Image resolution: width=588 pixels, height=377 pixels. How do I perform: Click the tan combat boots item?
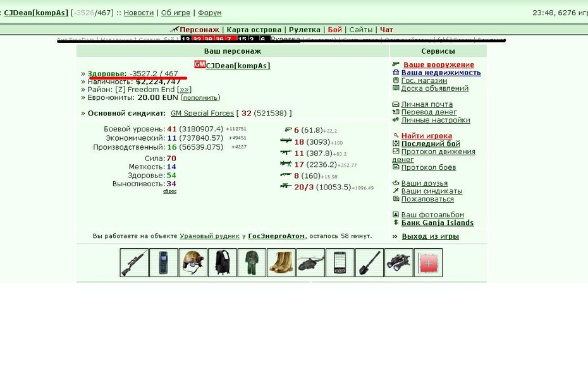(281, 263)
